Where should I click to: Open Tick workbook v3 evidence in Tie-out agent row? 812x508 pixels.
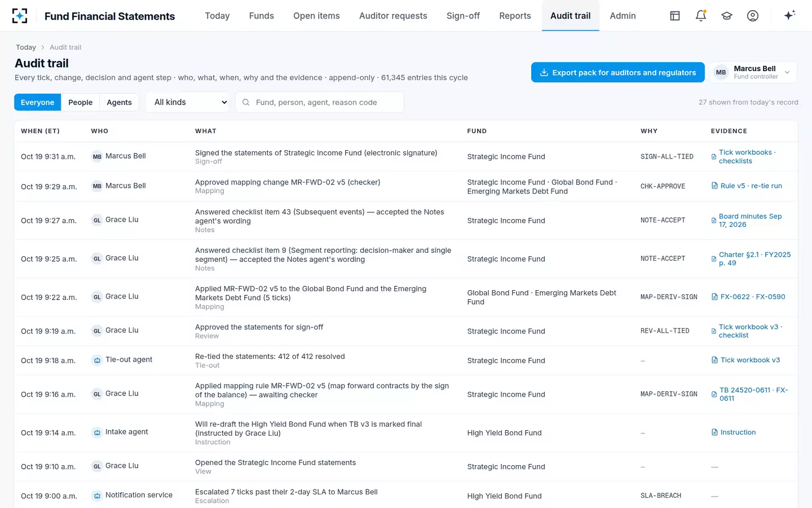(x=745, y=360)
